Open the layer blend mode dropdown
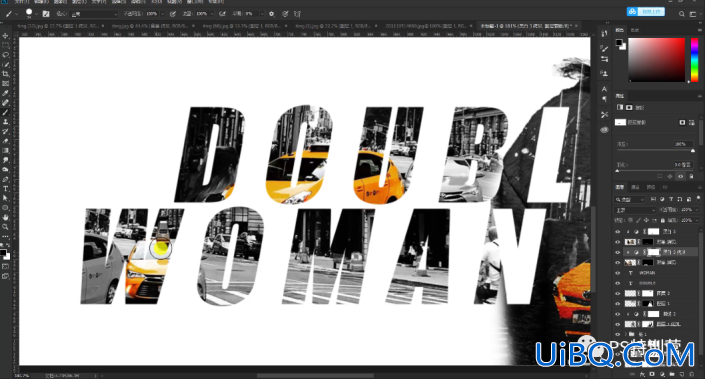 pyautogui.click(x=635, y=210)
